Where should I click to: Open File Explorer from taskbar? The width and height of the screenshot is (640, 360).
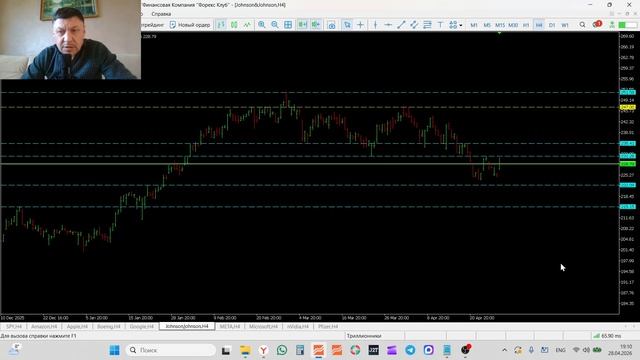click(x=245, y=350)
